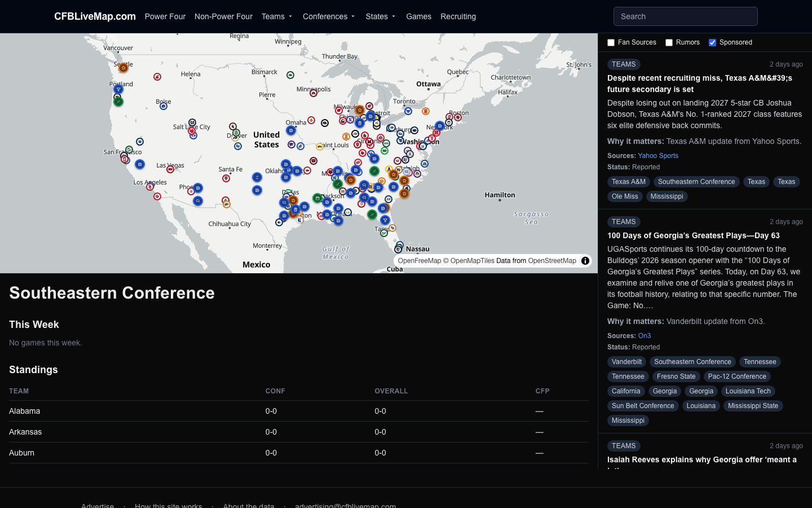Uncheck the Sponsored checkbox
The height and width of the screenshot is (508, 812).
click(x=712, y=42)
